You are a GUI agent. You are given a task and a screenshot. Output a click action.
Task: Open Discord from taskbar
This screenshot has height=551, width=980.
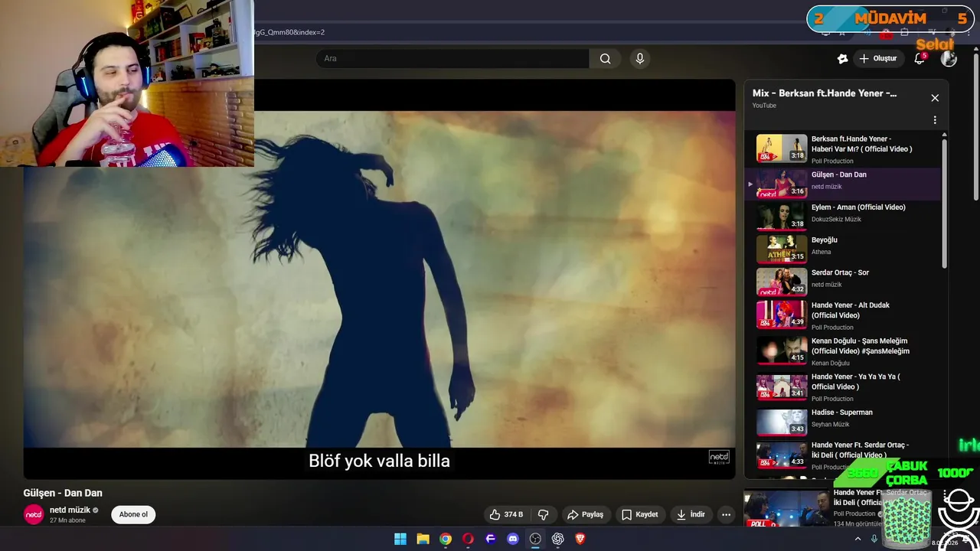click(513, 539)
